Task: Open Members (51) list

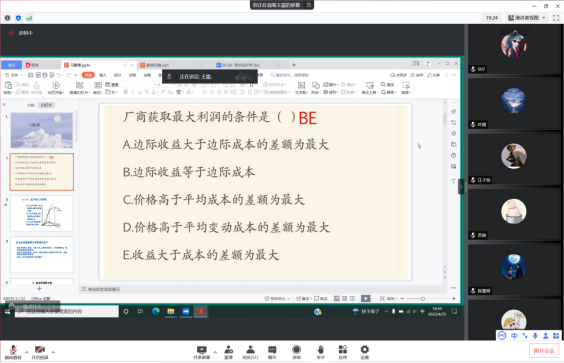Action: point(250,351)
